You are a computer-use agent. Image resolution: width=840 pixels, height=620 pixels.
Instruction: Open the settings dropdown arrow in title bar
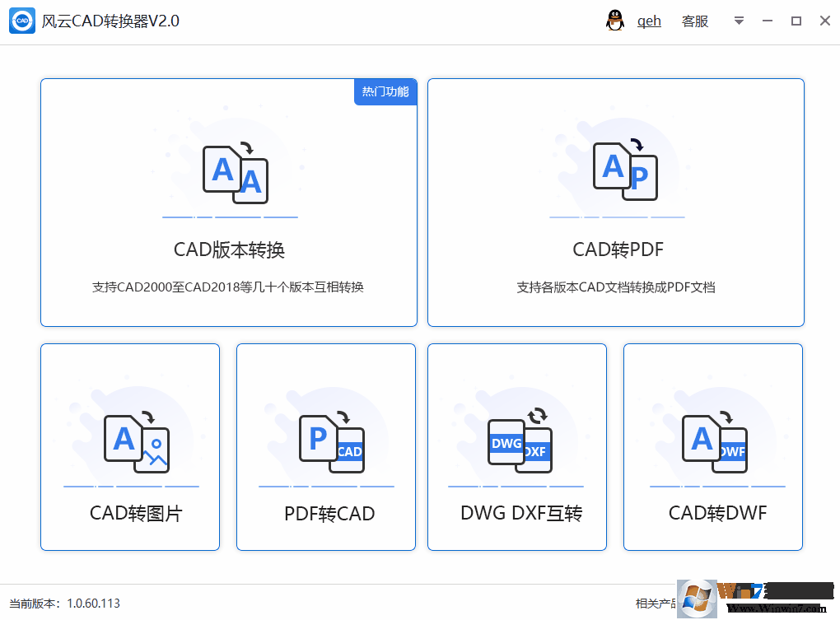(x=739, y=21)
